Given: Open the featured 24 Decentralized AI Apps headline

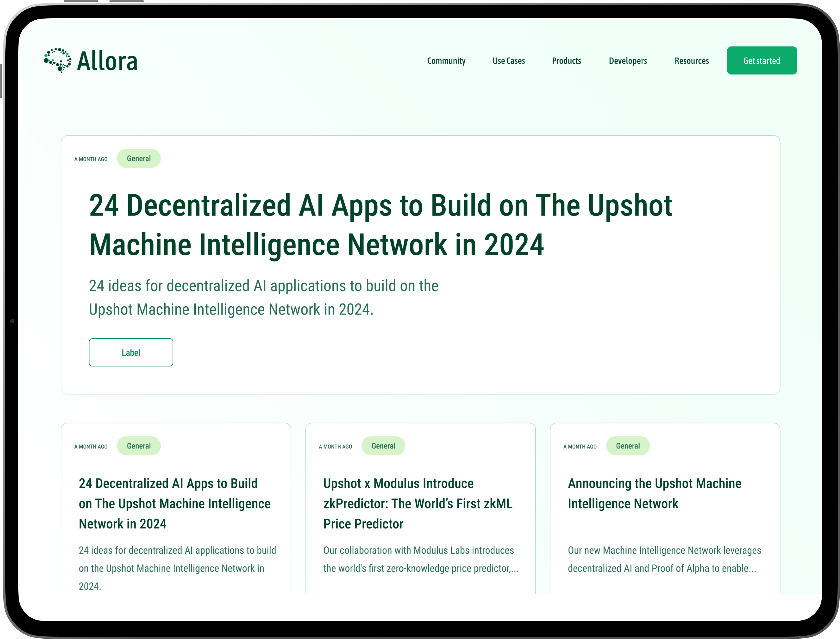Looking at the screenshot, I should tap(380, 225).
